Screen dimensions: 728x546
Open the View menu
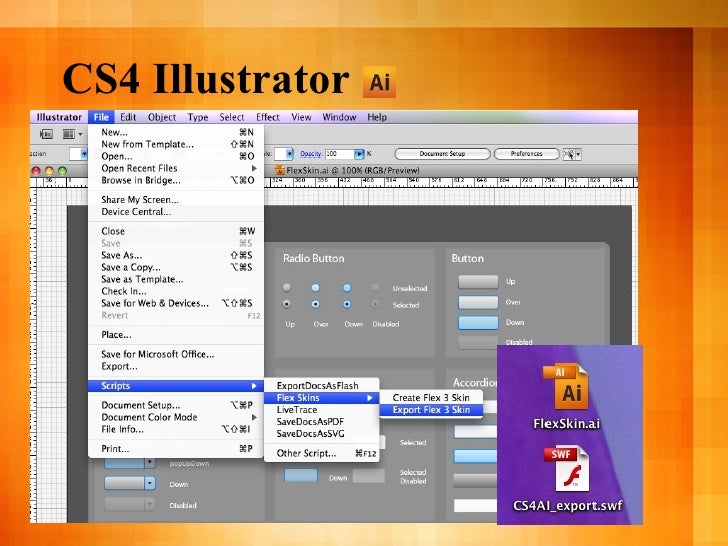[301, 117]
